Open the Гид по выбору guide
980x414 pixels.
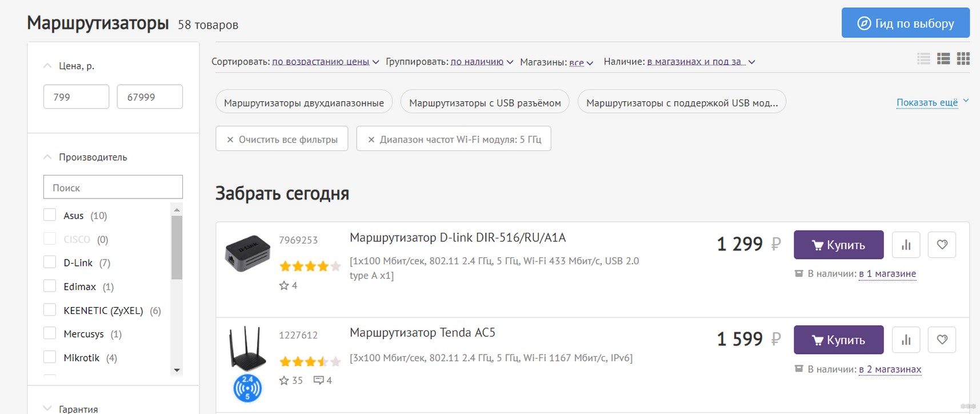pos(905,23)
